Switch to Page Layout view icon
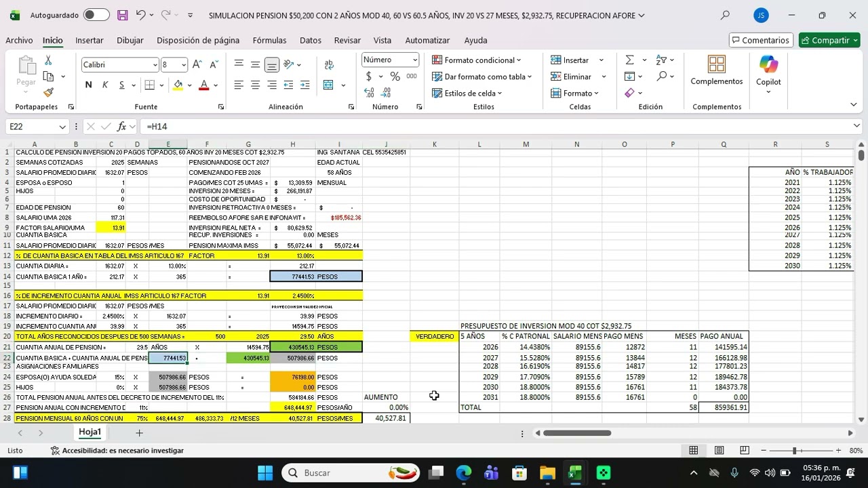 [x=719, y=450]
